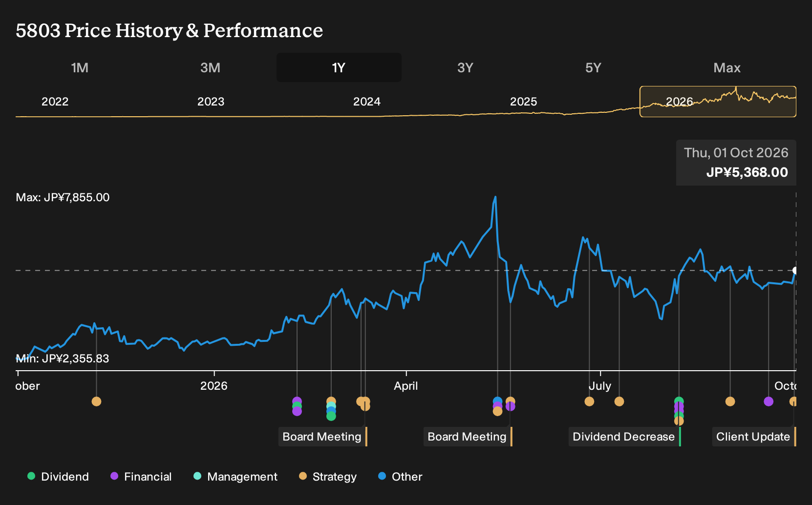Viewport: 812px width, 505px height.
Task: Select the 1M time range tab
Action: (80, 67)
